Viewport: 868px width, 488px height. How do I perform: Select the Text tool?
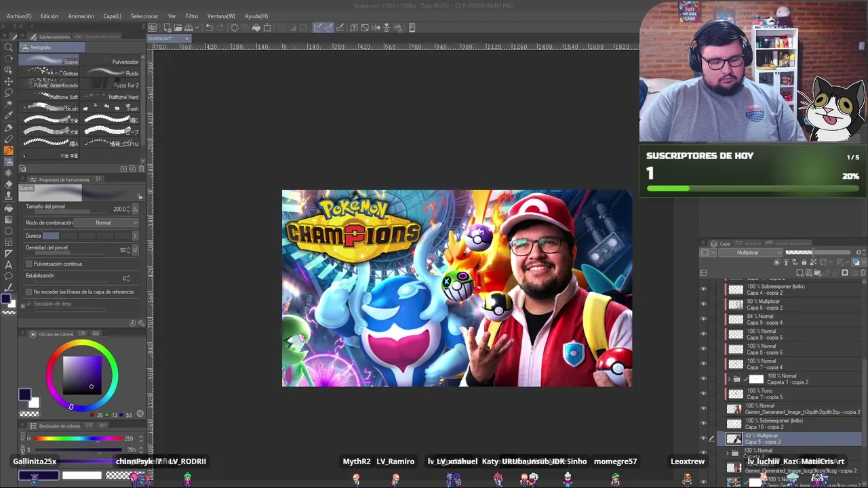coord(9,265)
